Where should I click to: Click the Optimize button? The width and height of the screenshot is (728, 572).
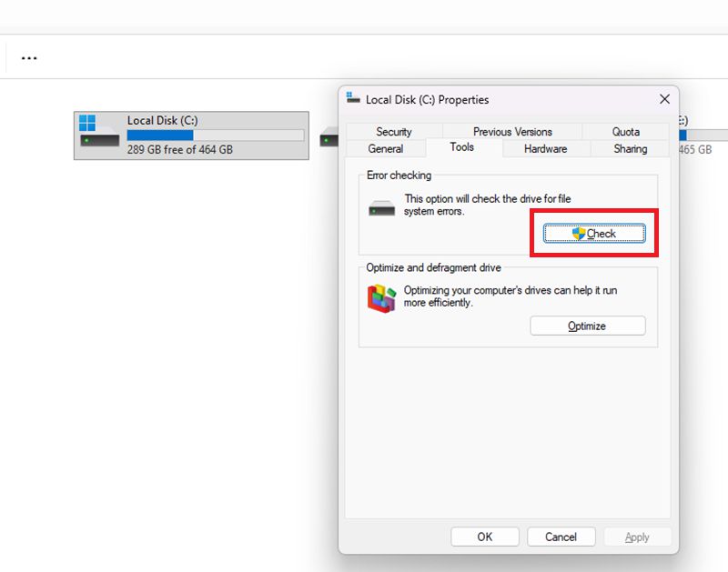(587, 326)
